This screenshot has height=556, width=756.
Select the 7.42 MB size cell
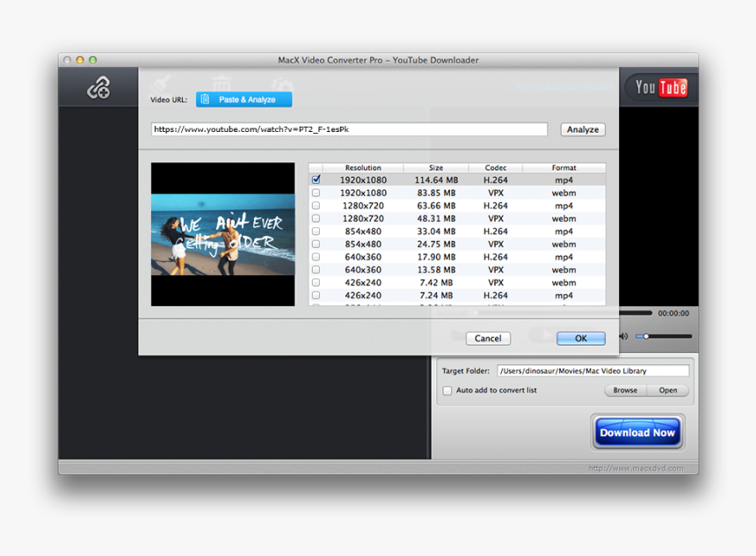(x=436, y=282)
